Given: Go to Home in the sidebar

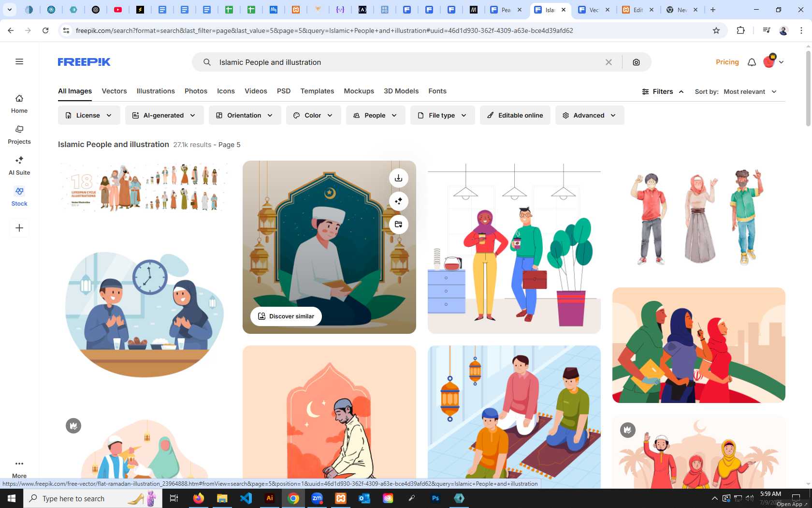Looking at the screenshot, I should coord(19,104).
